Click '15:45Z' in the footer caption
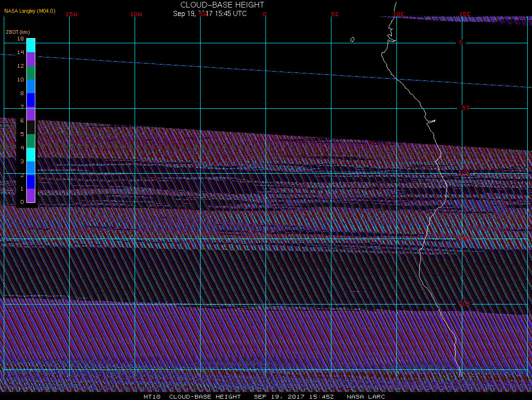The height and width of the screenshot is (400, 532). click(x=322, y=397)
